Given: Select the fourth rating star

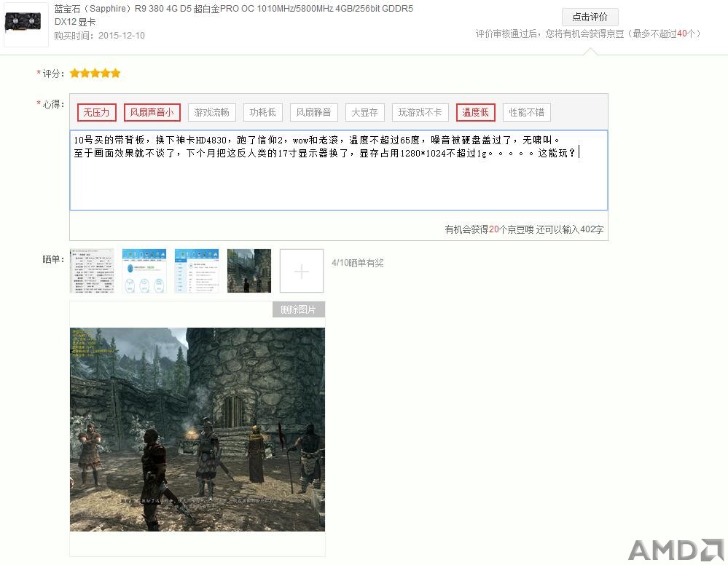Looking at the screenshot, I should 106,74.
